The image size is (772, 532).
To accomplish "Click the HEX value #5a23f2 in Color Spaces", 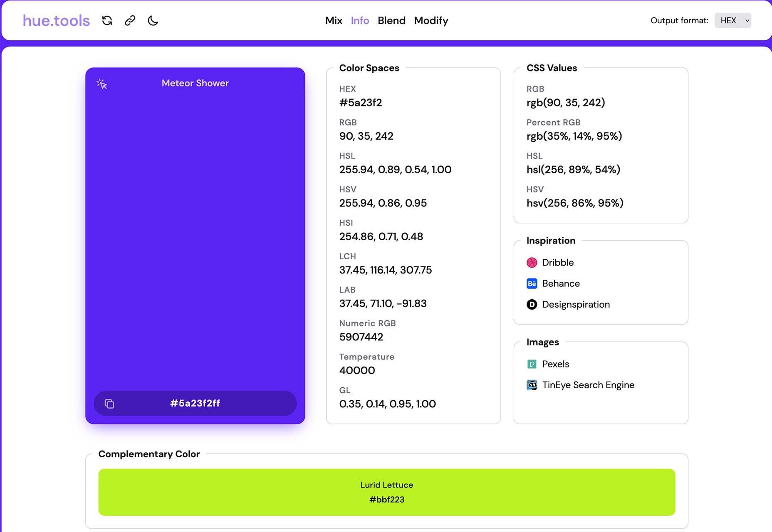I will pyautogui.click(x=361, y=103).
